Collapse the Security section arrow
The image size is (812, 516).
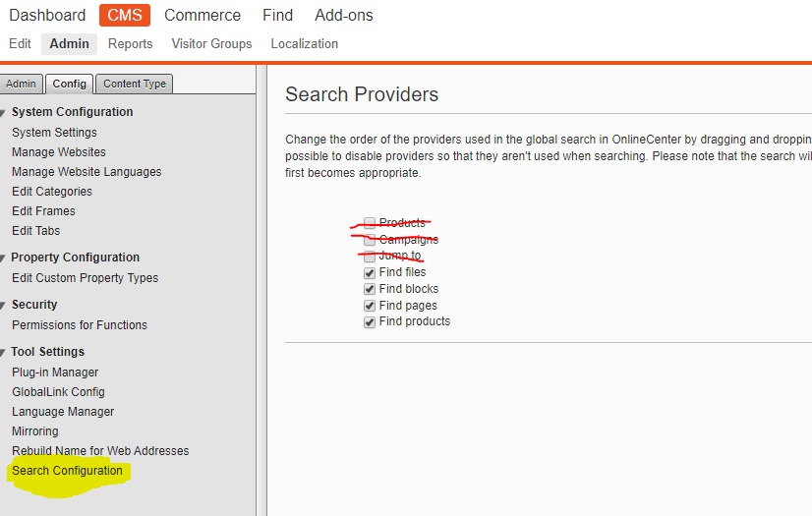click(4, 305)
